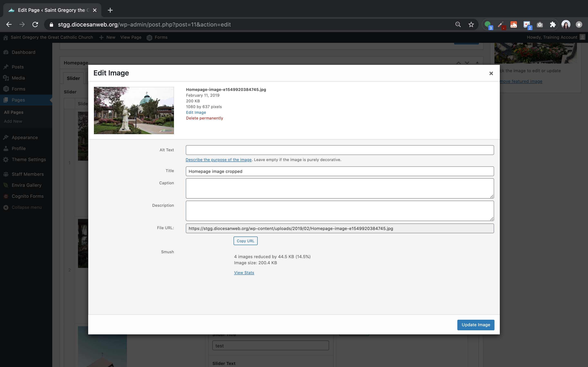
Task: Click the Title field with Homepage image cropped
Action: (x=340, y=171)
